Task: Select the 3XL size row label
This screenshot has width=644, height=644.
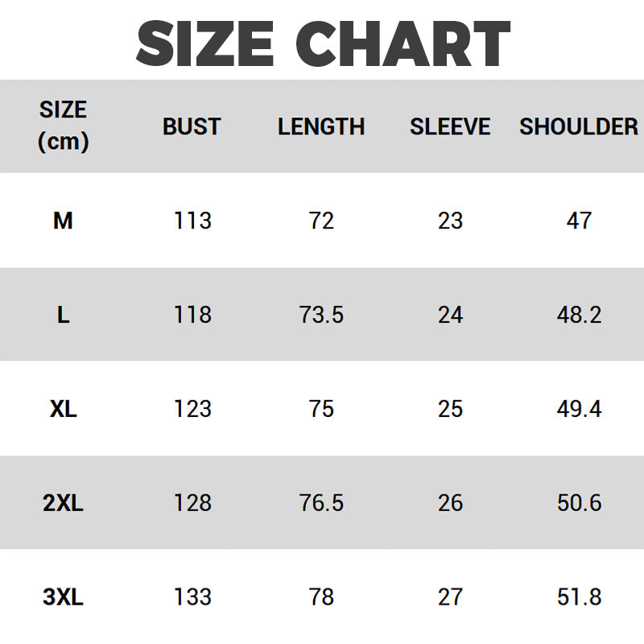Action: [x=63, y=597]
